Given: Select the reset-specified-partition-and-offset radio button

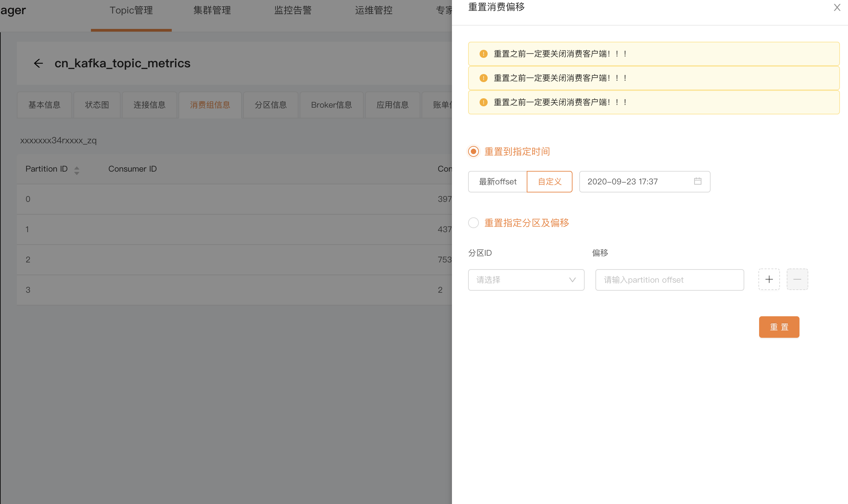Looking at the screenshot, I should 474,223.
